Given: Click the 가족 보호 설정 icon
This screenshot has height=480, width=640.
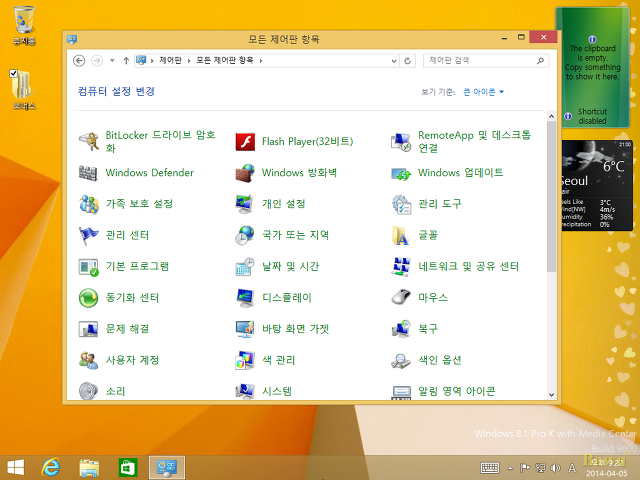Looking at the screenshot, I should tap(89, 204).
